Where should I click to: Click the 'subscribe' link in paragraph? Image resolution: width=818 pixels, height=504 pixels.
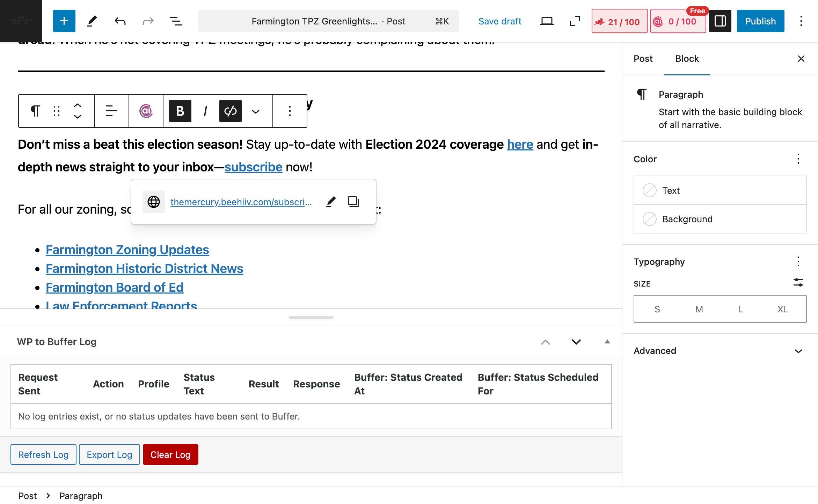(x=253, y=167)
